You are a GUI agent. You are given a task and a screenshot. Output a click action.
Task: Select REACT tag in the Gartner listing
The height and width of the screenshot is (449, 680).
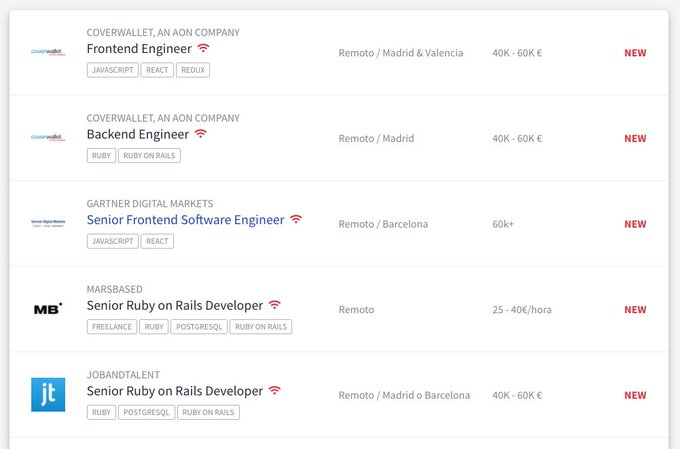157,241
